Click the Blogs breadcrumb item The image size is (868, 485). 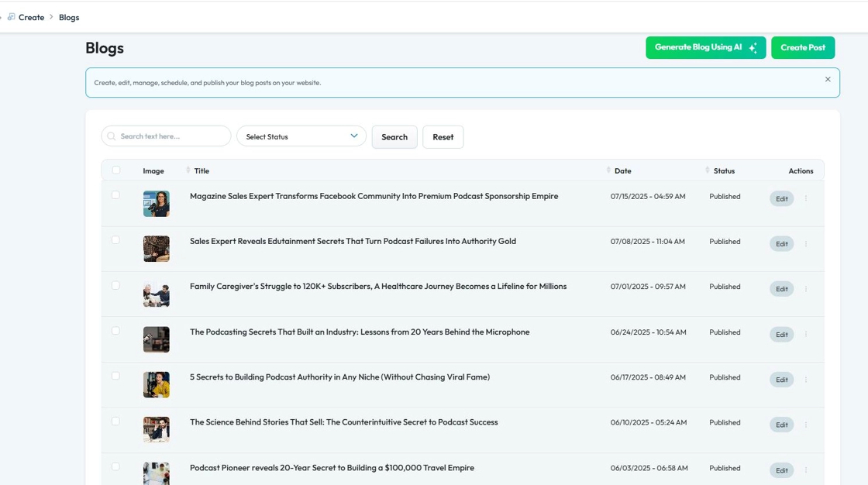[69, 17]
